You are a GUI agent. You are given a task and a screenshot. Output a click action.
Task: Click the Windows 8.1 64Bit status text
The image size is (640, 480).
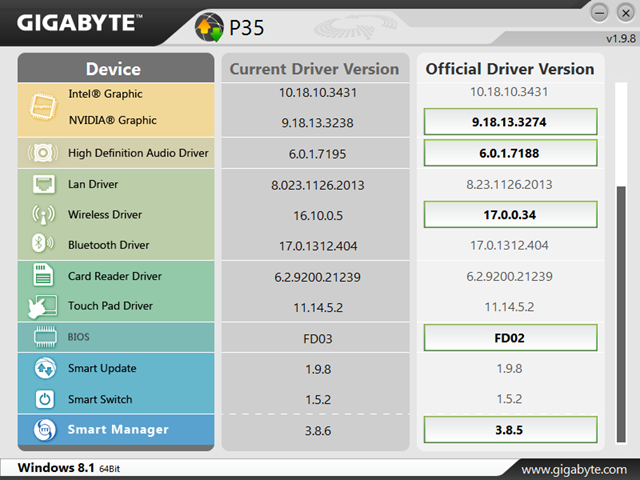point(69,468)
